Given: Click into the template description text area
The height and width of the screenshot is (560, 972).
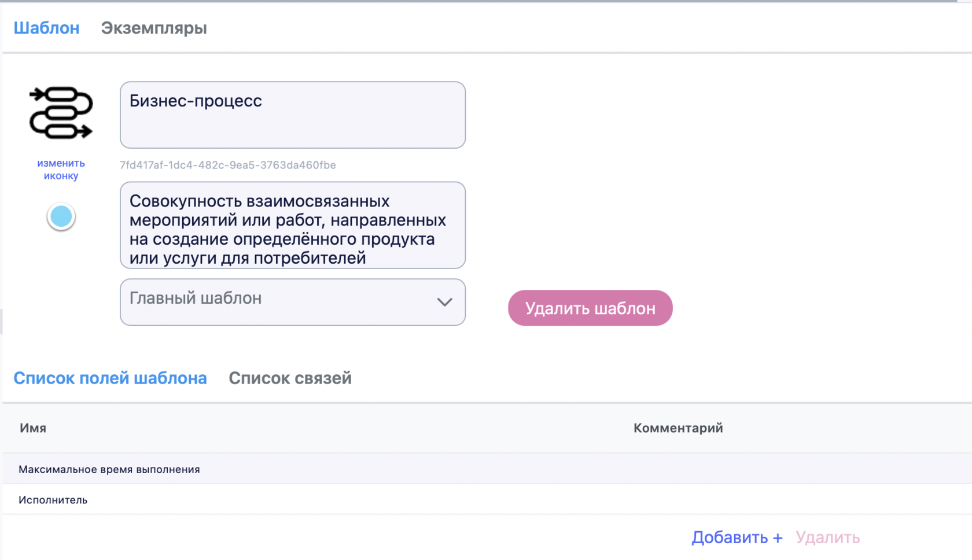Looking at the screenshot, I should point(292,225).
